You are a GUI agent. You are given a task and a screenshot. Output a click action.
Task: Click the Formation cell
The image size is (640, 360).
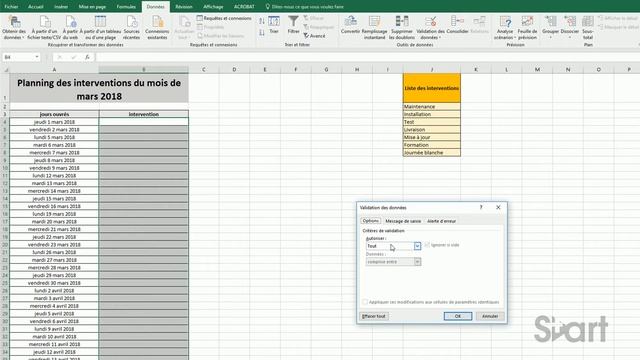point(432,145)
